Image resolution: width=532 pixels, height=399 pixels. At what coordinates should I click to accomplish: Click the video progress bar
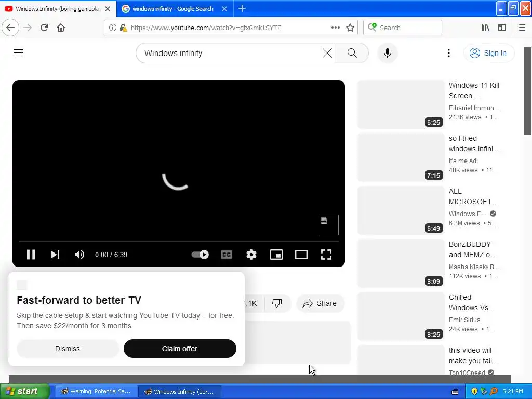tap(179, 241)
